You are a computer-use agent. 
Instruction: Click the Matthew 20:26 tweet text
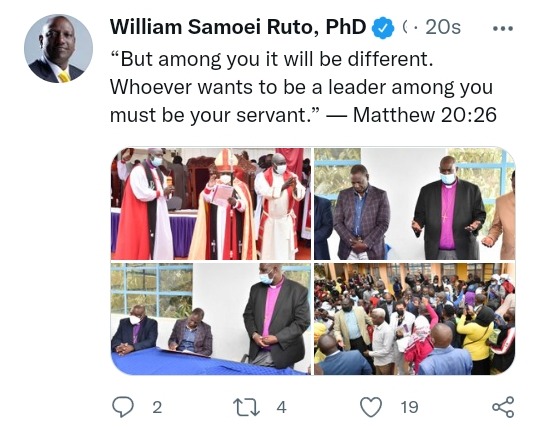425,115
